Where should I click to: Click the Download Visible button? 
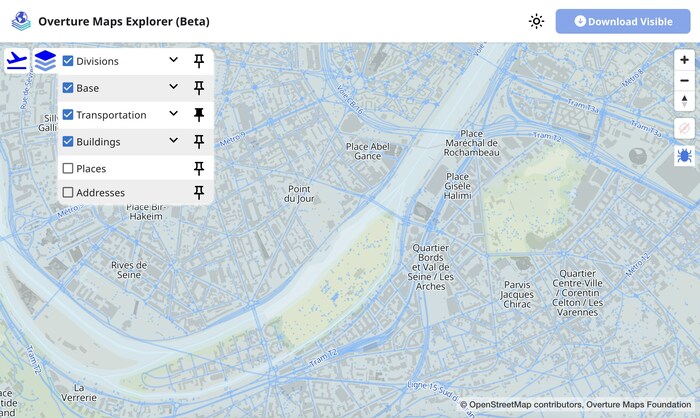(x=623, y=21)
